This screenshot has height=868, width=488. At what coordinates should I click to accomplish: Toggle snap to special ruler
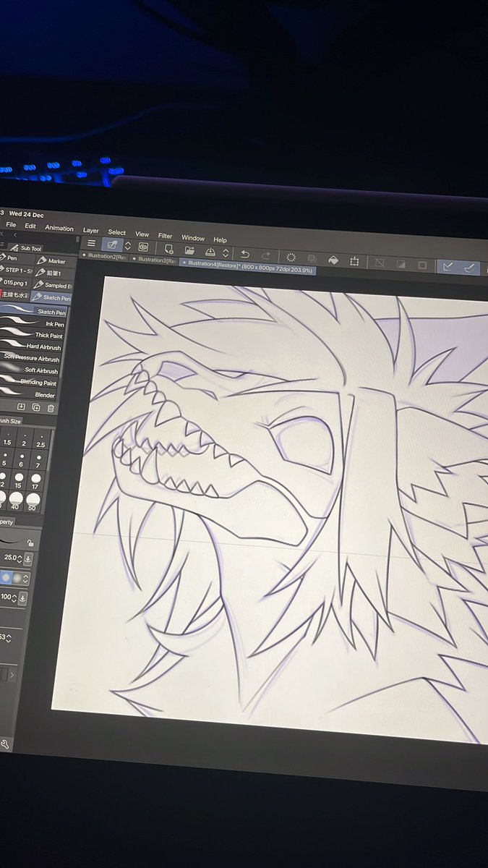tap(469, 268)
